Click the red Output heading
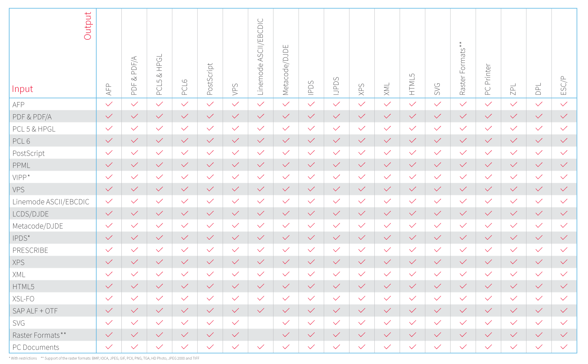The image size is (588, 364). click(88, 26)
